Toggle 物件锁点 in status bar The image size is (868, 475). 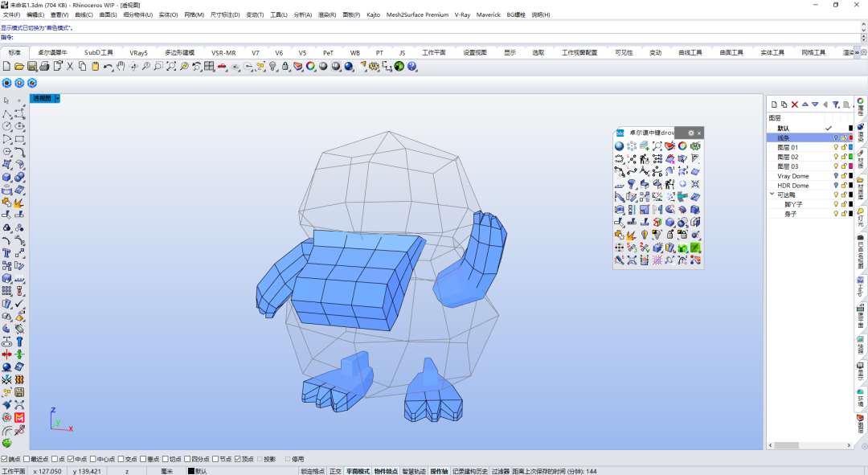tap(386, 471)
